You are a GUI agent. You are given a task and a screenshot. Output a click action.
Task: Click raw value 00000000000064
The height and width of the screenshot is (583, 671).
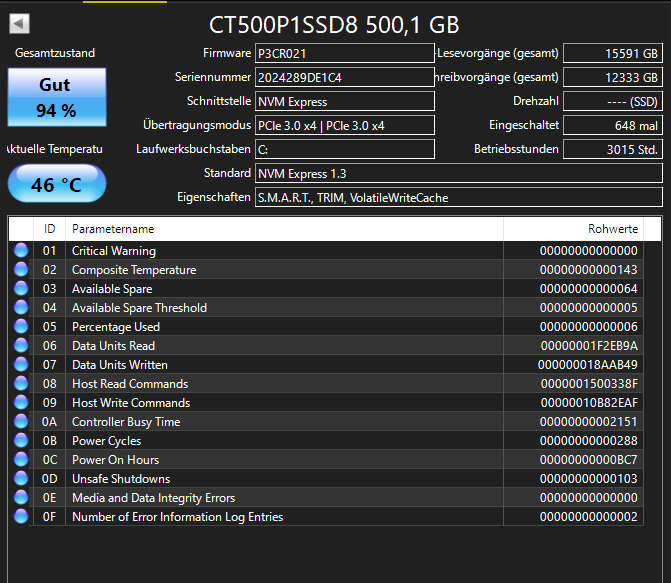coord(588,289)
